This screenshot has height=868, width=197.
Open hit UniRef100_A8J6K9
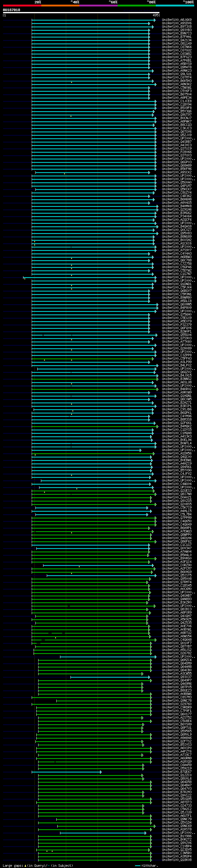pyautogui.click(x=177, y=20)
